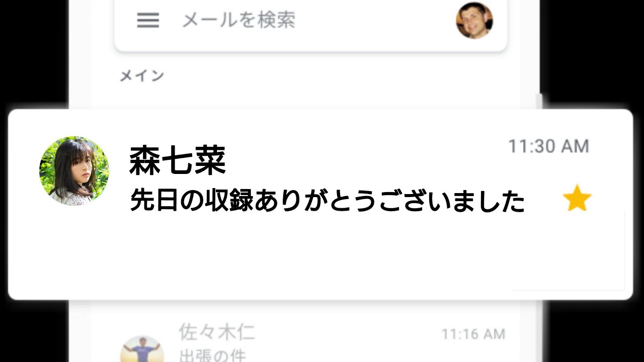Click the 11:16 AM timestamp
Viewport: 644px width, 362px height.
pyautogui.click(x=473, y=334)
